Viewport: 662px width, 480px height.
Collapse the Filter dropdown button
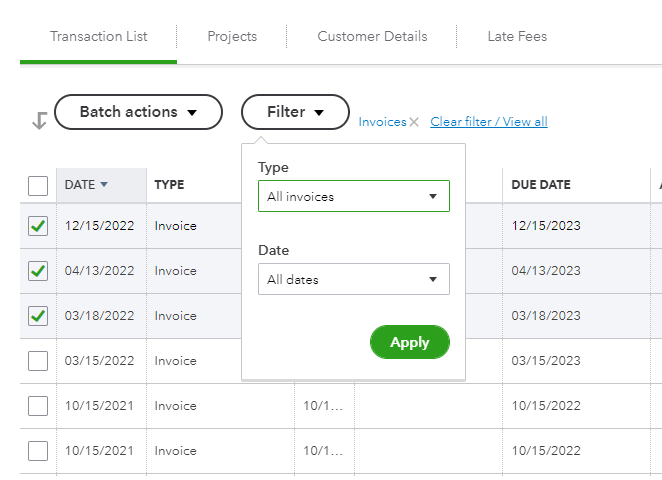pos(295,112)
